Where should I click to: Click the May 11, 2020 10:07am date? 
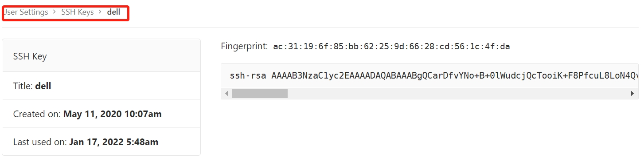113,114
